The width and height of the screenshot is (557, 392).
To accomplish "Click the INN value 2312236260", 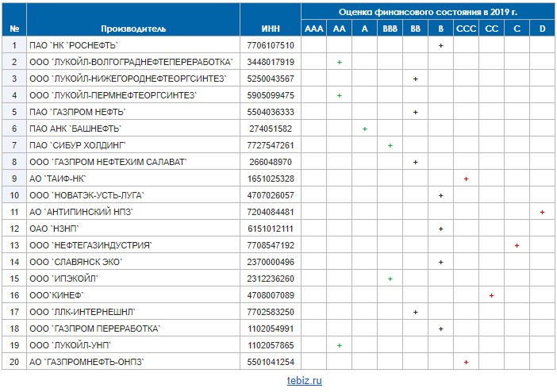I will click(271, 279).
